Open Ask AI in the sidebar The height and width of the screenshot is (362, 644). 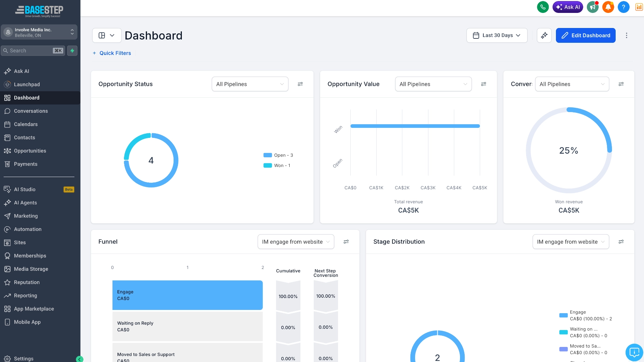(x=40, y=71)
